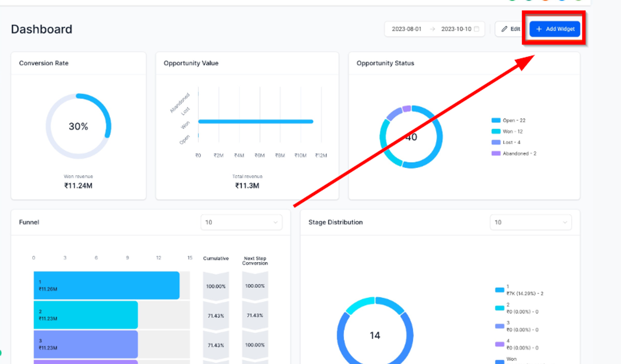Click the chevron arrow in Funnel dropdown
The image size is (621, 364).
coord(275,222)
